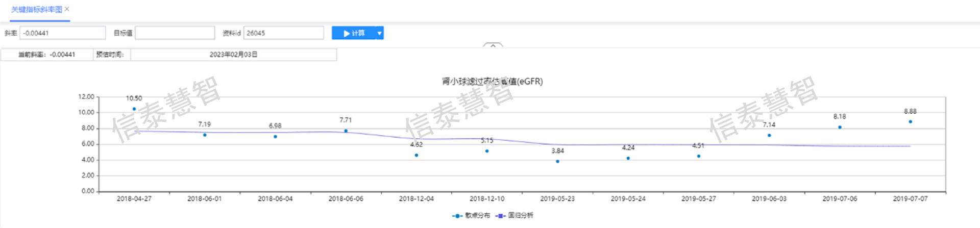
Task: Click the 2019-07-06 axis label
Action: click(x=840, y=199)
